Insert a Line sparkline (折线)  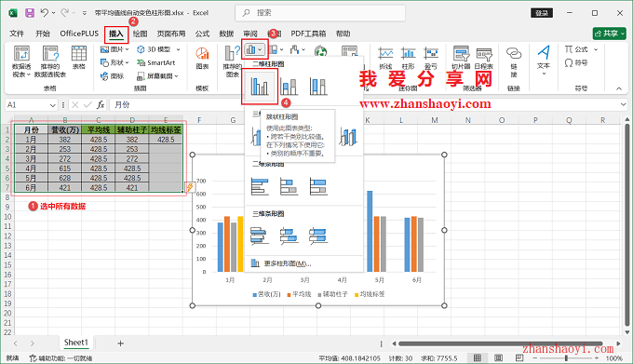coord(385,58)
